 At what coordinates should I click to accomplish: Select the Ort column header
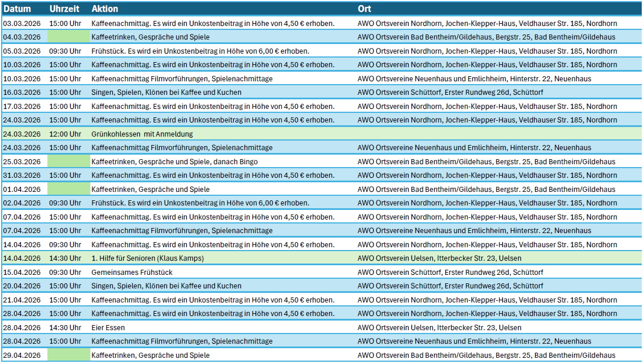pos(364,9)
